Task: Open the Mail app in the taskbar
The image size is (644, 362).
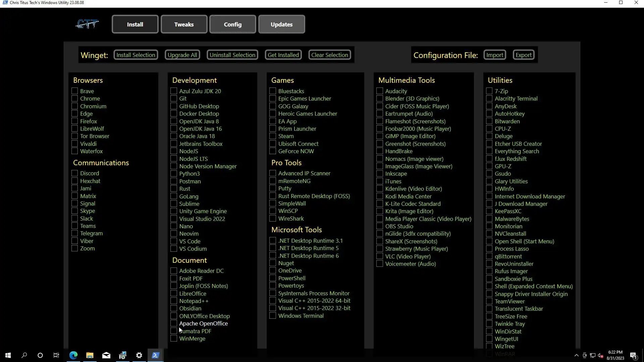Action: coord(106,355)
